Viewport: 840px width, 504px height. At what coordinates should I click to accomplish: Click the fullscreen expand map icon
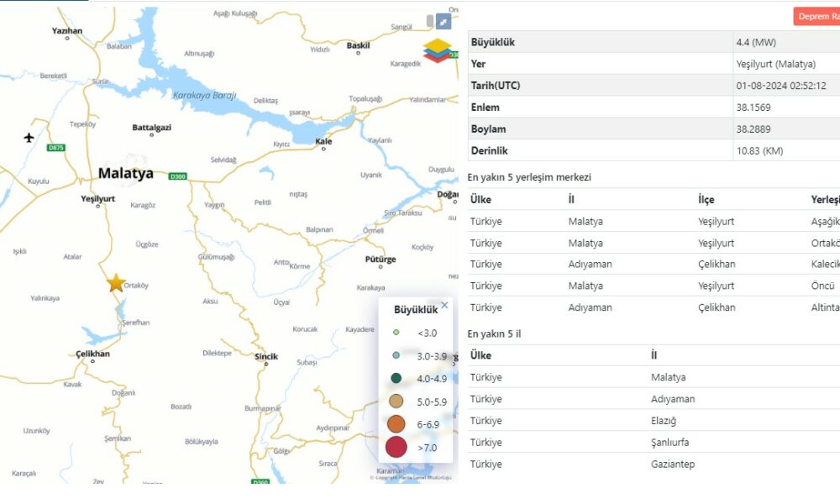(x=444, y=21)
